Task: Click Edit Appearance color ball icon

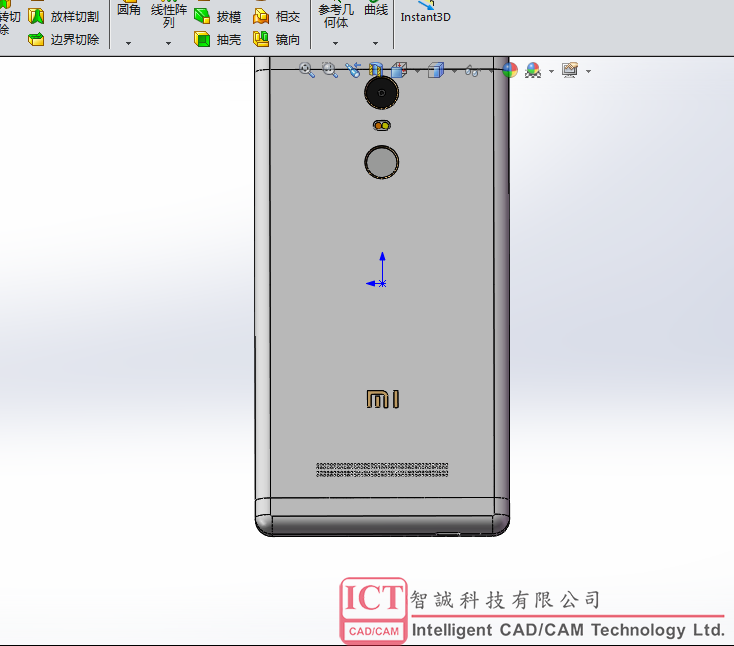Action: 510,70
